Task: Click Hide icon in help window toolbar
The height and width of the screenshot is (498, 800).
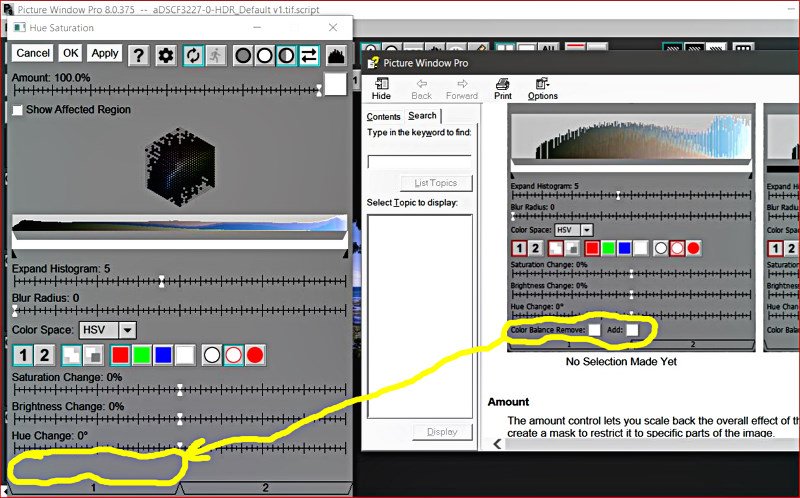Action: pyautogui.click(x=381, y=89)
